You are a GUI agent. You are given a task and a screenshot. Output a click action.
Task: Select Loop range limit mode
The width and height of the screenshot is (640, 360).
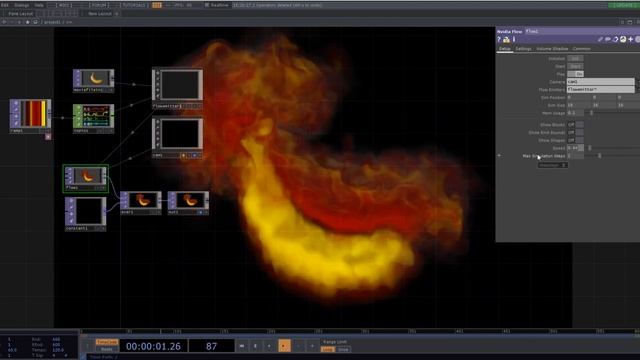(327, 349)
